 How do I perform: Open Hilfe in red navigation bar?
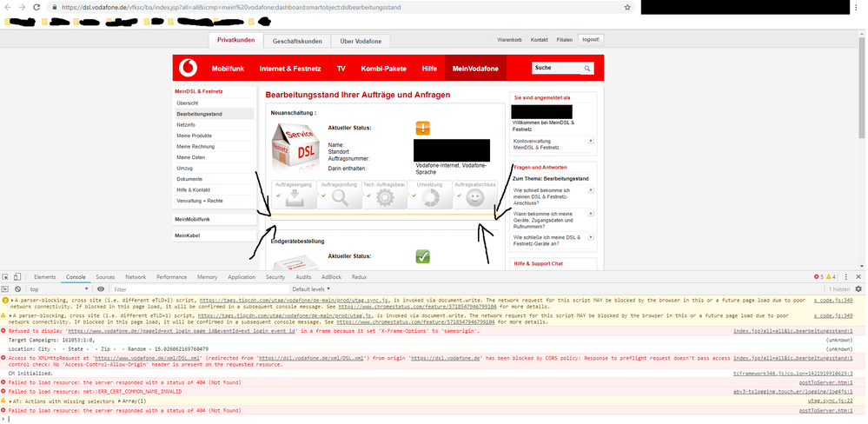pos(429,69)
